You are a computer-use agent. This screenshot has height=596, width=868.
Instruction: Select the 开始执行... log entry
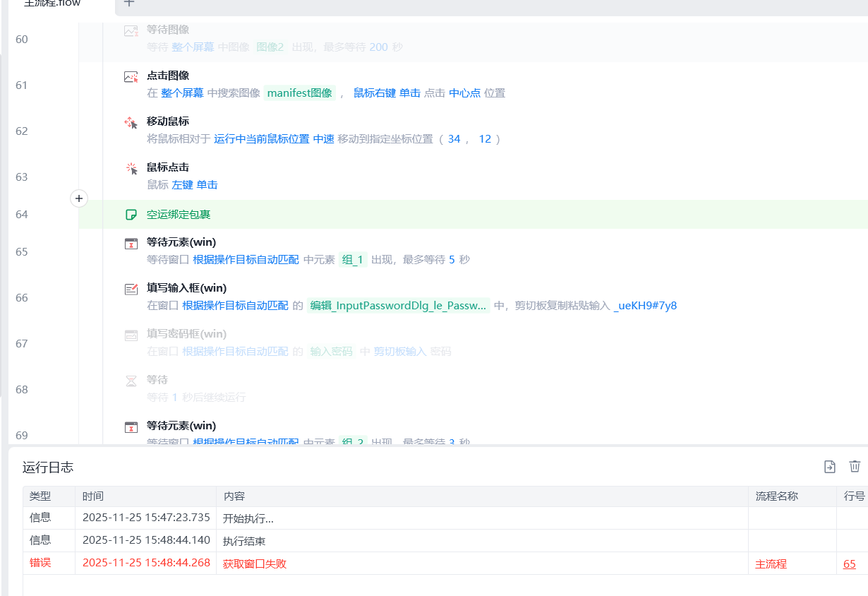click(248, 518)
